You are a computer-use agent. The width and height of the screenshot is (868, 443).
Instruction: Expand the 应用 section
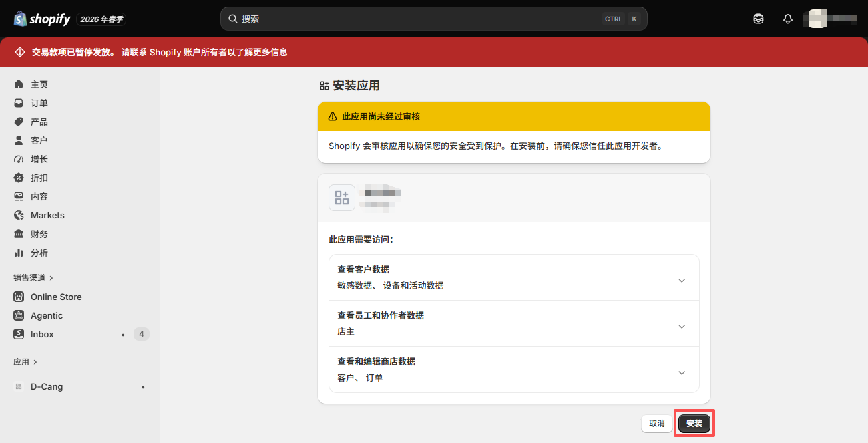coord(25,361)
